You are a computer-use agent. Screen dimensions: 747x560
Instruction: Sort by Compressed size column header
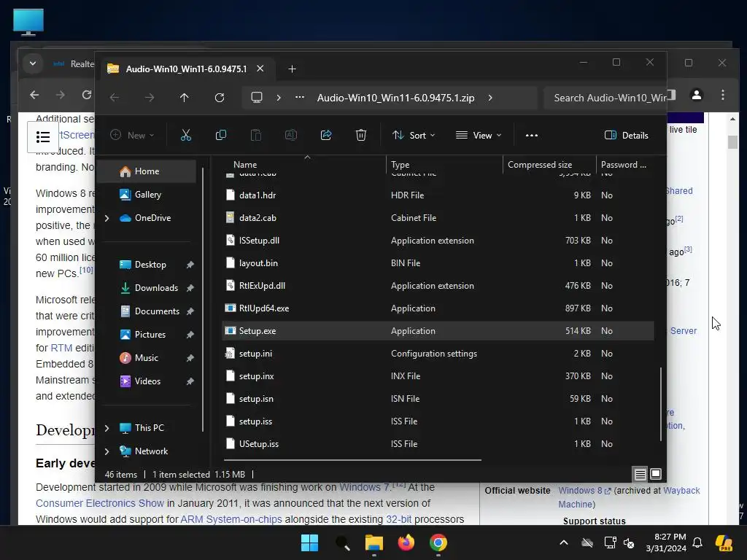pyautogui.click(x=549, y=164)
